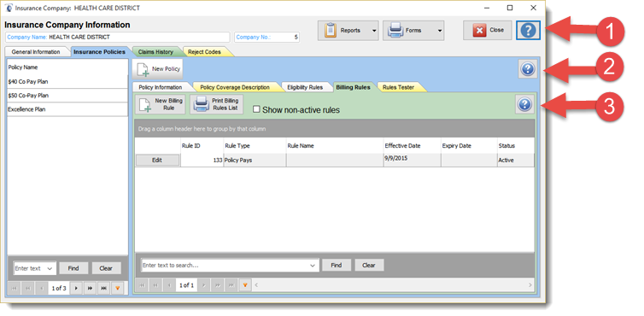Click Clear beside billing rules search box
Viewport: 644px width, 316px height.
(369, 265)
